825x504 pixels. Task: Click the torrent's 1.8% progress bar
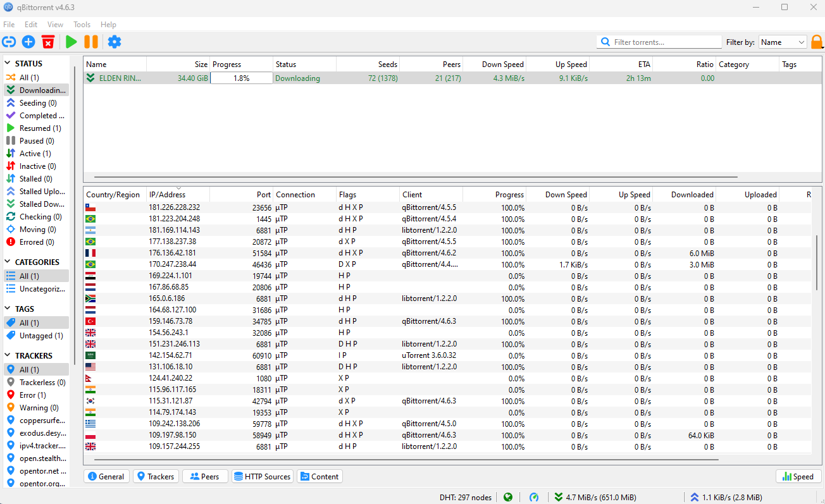(241, 78)
